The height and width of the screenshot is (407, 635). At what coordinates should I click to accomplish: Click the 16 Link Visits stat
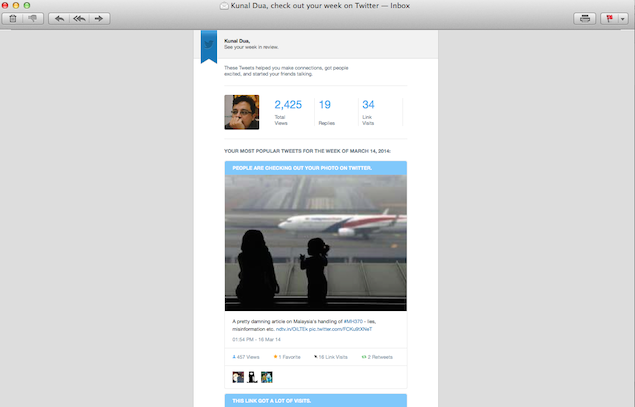click(330, 357)
